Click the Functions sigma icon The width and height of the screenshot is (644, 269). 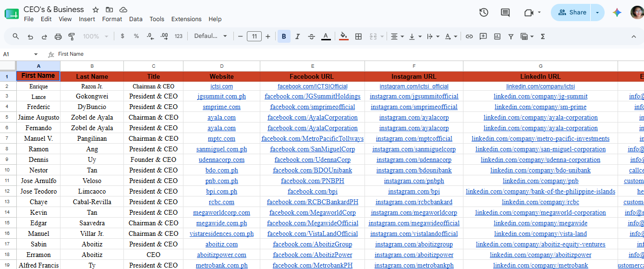point(543,37)
